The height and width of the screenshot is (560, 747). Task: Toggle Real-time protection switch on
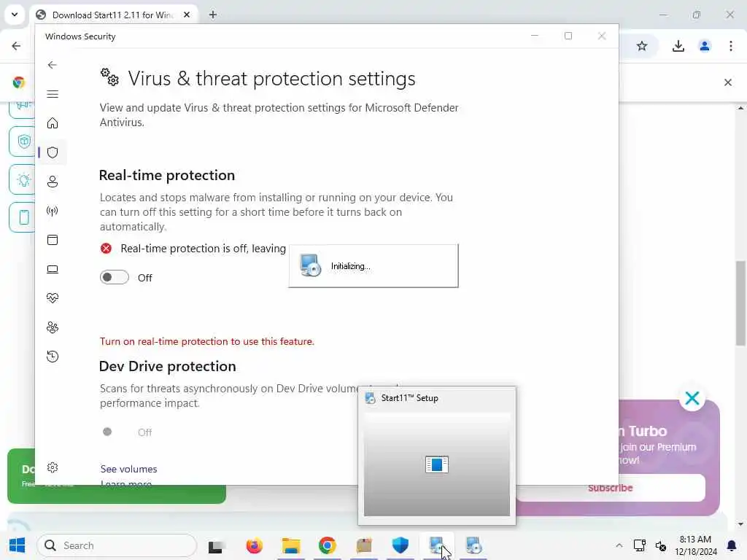(115, 277)
